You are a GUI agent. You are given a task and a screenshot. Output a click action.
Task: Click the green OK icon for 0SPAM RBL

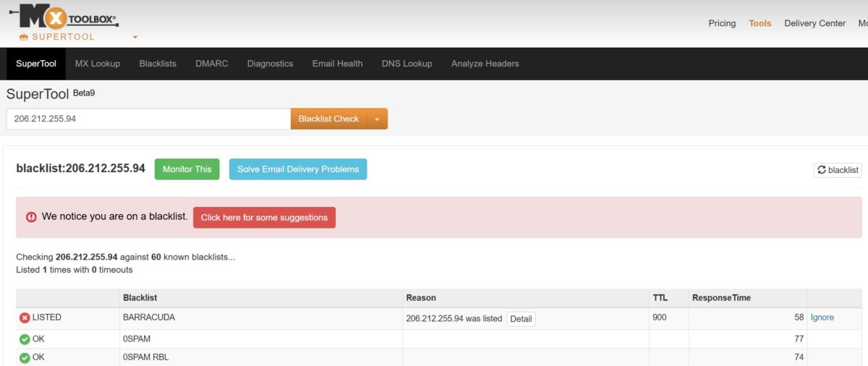click(25, 357)
